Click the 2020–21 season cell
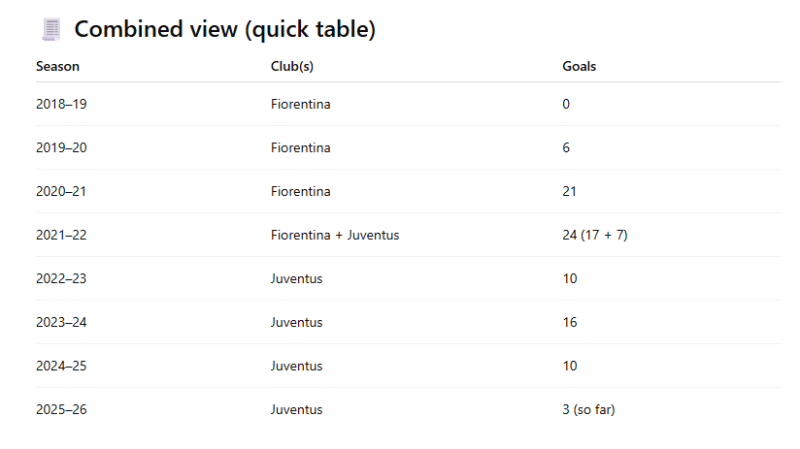Viewport: 800px width, 449px height. (x=61, y=191)
